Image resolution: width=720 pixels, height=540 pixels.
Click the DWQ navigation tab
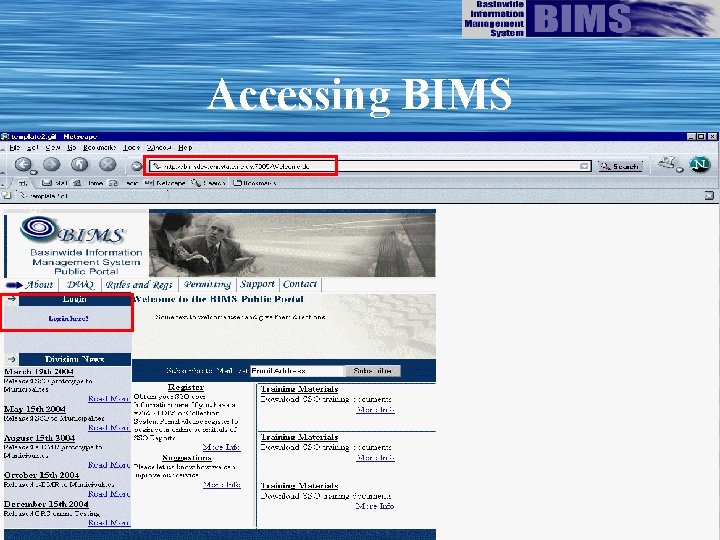coord(80,285)
